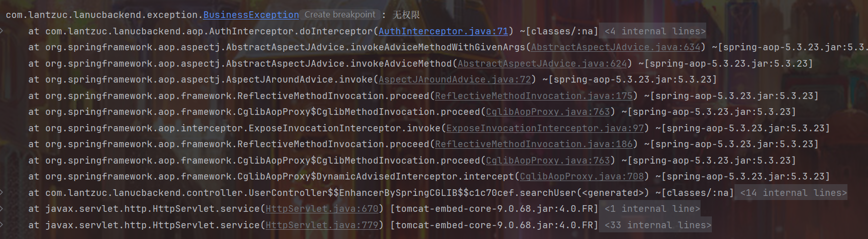Open AuthInterceptor.java:71 source link
Image resolution: width=868 pixels, height=239 pixels.
tap(443, 31)
